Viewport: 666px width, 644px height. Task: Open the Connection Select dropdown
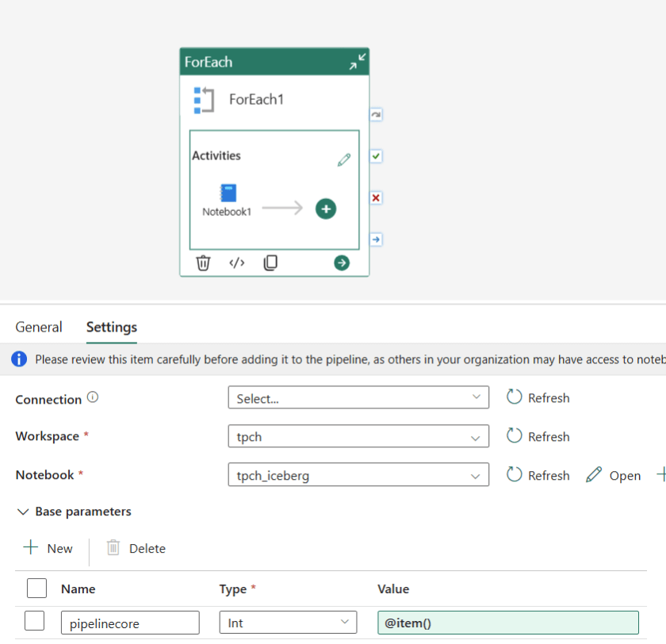click(358, 397)
